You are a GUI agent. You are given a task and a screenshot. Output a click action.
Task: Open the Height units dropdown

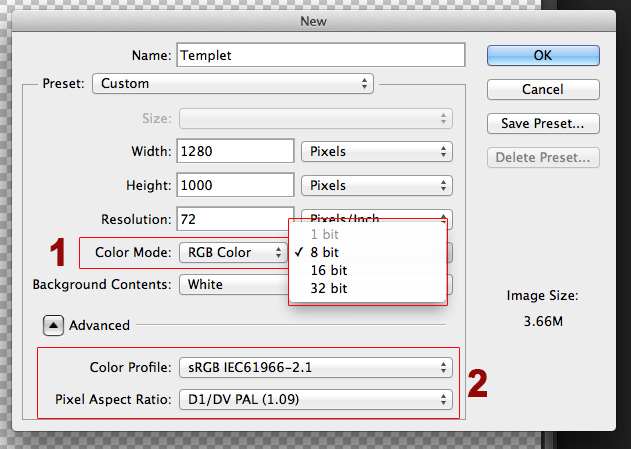[x=375, y=185]
